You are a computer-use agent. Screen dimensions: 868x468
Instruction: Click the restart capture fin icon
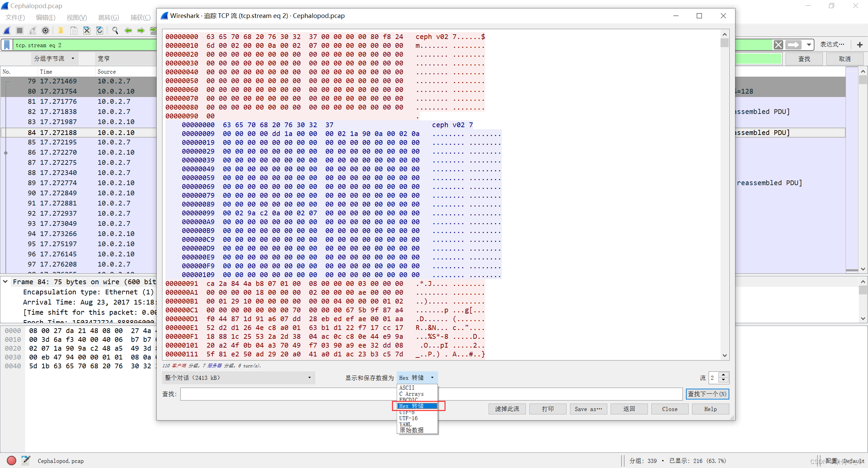pyautogui.click(x=33, y=31)
